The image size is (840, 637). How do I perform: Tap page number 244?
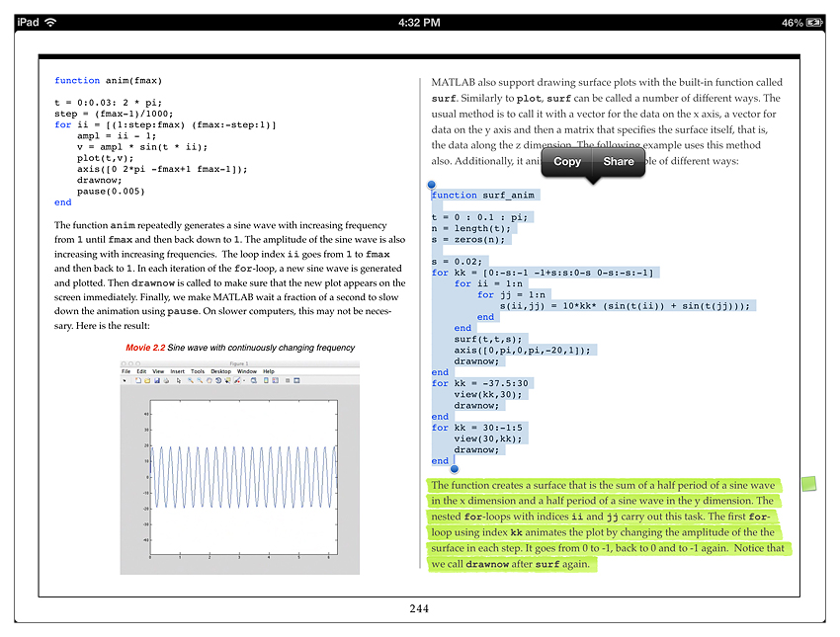point(419,608)
